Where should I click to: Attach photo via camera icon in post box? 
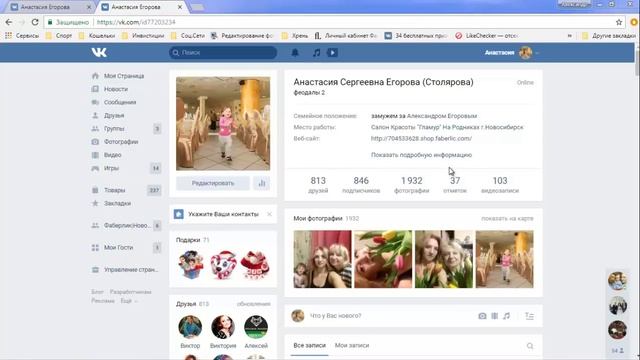click(482, 316)
